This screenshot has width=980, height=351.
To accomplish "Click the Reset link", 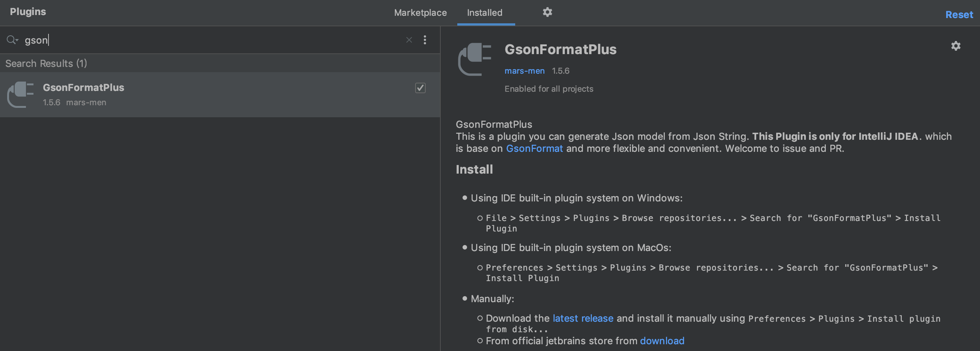I will click(x=959, y=15).
